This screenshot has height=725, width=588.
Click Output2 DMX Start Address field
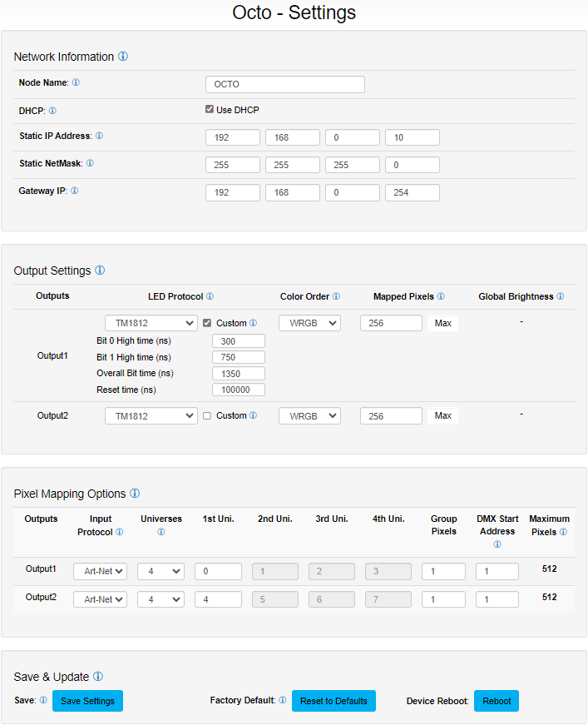coord(497,599)
